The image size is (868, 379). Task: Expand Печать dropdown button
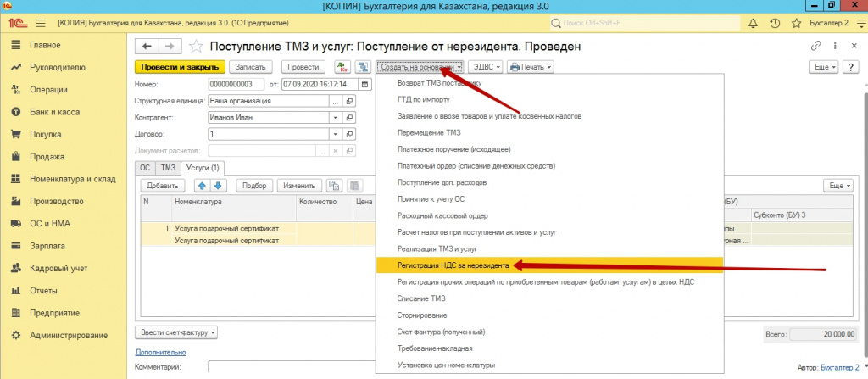point(531,67)
